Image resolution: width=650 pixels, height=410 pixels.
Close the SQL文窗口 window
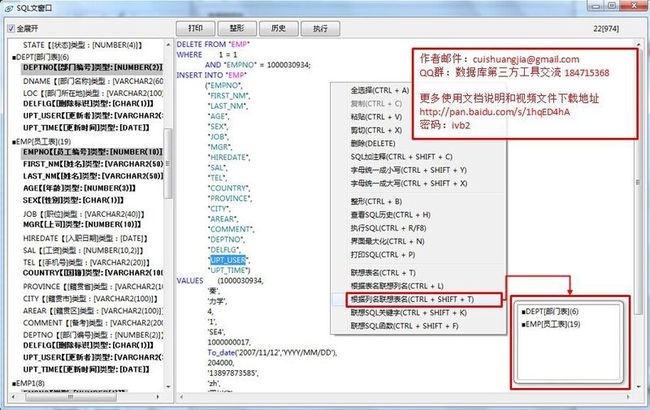click(634, 6)
